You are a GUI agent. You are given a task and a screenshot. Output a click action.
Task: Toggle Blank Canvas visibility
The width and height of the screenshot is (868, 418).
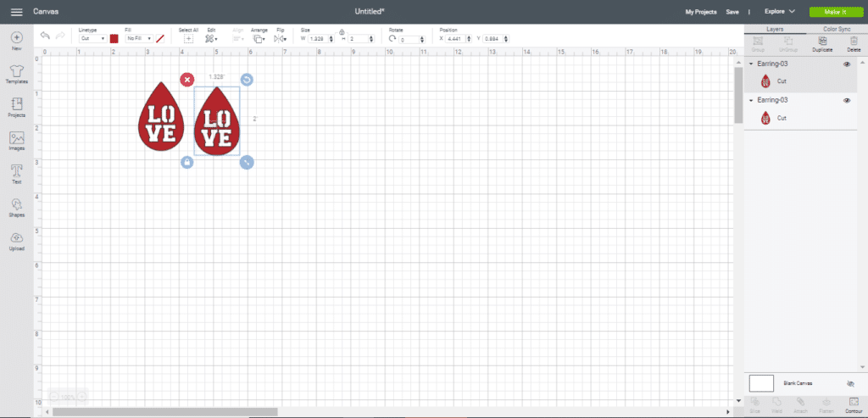(x=850, y=383)
